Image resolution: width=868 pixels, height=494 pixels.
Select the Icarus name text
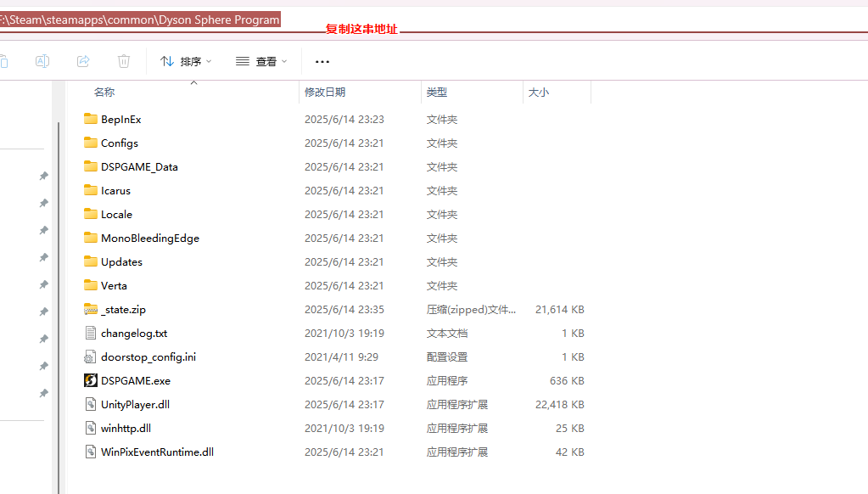click(115, 190)
